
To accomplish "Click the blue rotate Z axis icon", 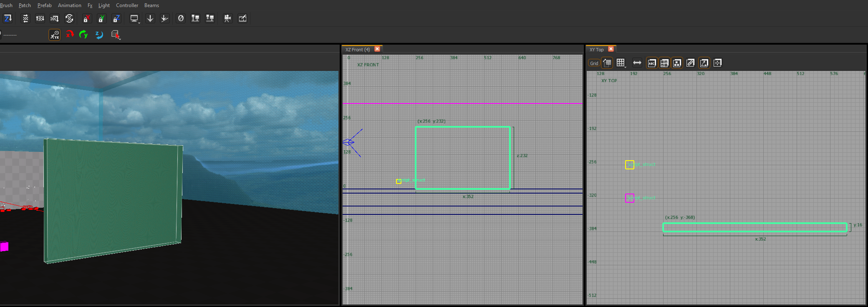I will 99,35.
